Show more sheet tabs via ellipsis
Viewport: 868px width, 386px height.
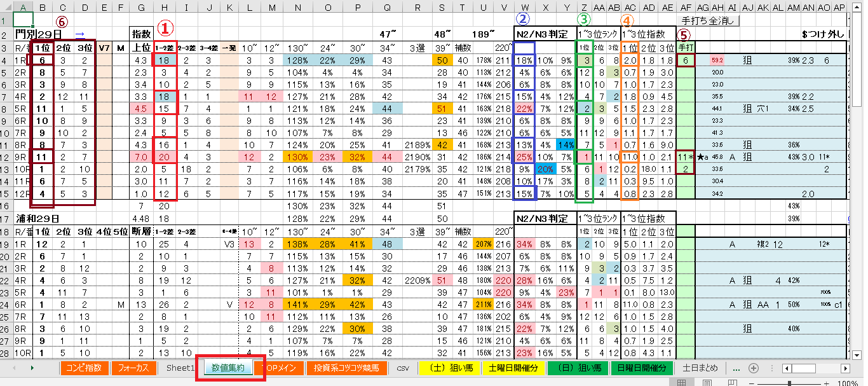(736, 368)
